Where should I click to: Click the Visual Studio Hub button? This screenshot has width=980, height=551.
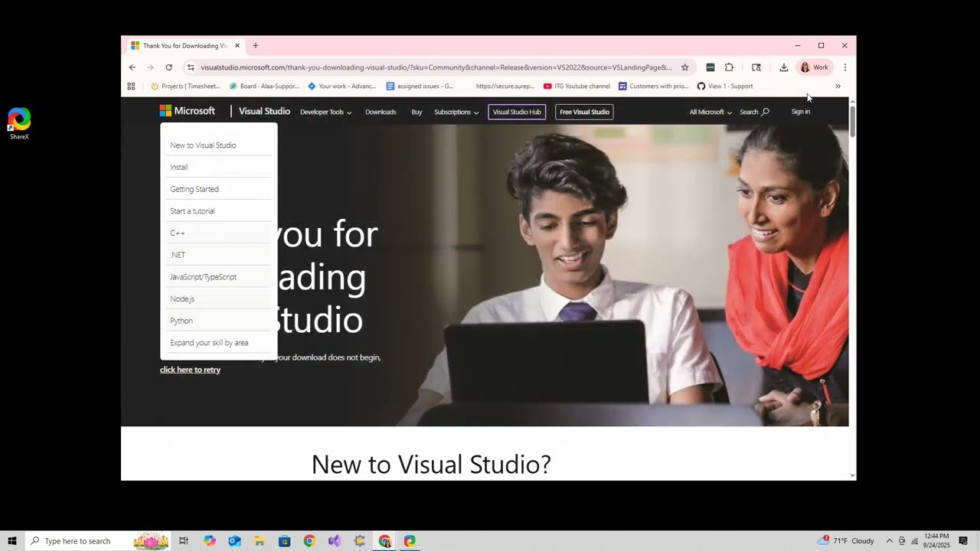click(x=517, y=112)
